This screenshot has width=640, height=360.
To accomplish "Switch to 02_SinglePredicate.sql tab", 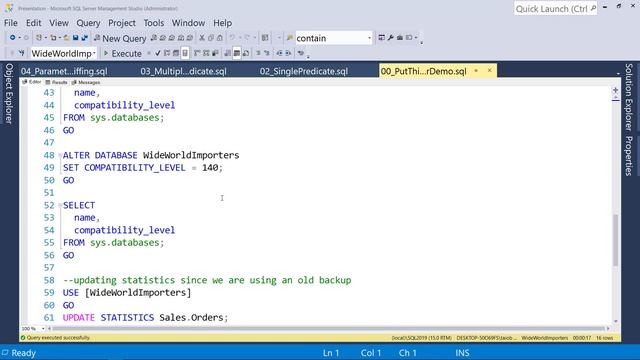I will click(x=304, y=71).
